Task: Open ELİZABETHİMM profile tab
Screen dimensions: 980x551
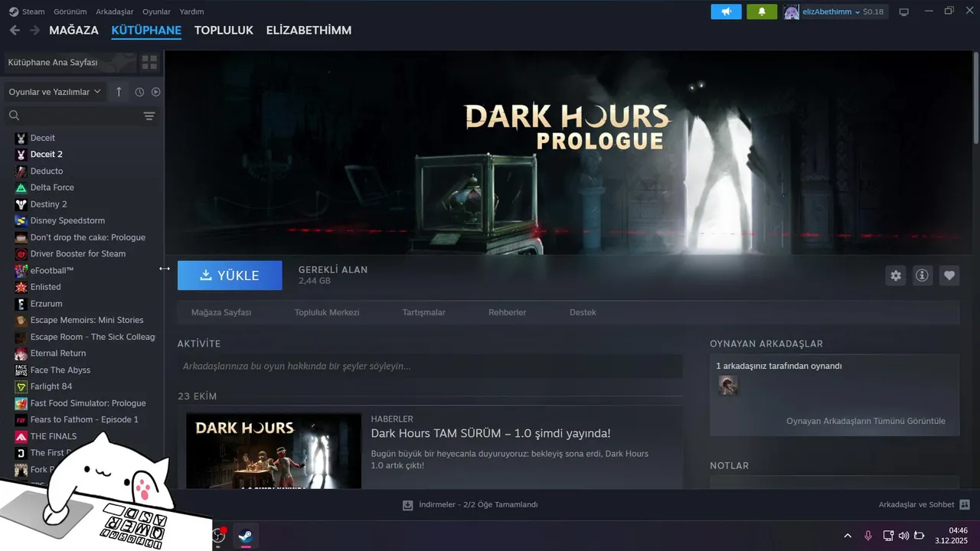Action: coord(309,31)
